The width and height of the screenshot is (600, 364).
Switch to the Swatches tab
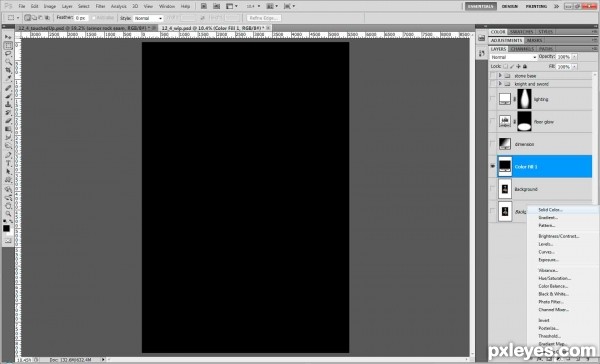pyautogui.click(x=521, y=32)
